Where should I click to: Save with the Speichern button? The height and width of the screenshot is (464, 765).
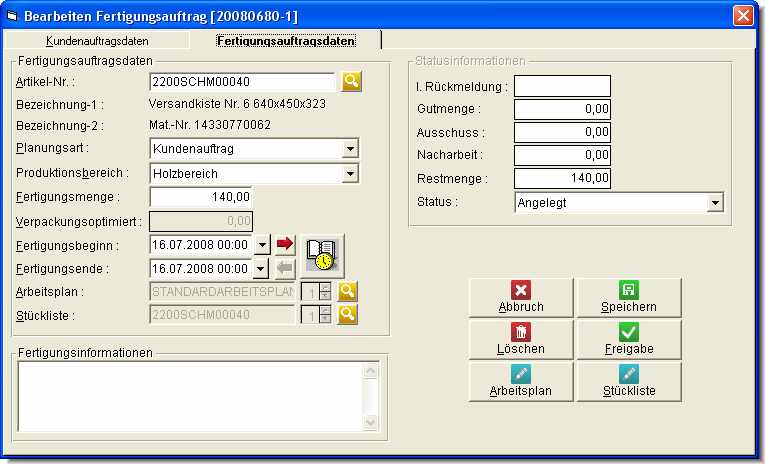point(629,297)
